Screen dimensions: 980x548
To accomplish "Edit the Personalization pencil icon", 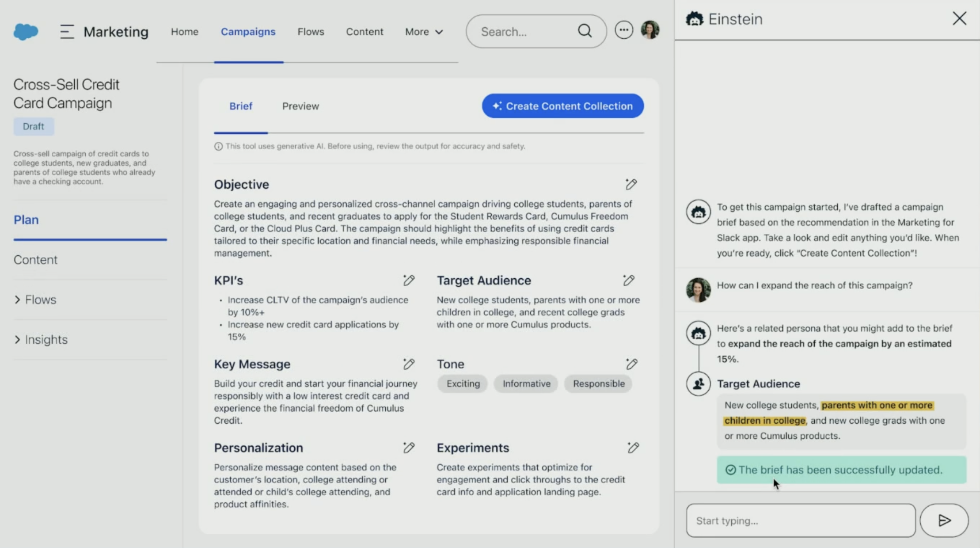I will [x=409, y=448].
